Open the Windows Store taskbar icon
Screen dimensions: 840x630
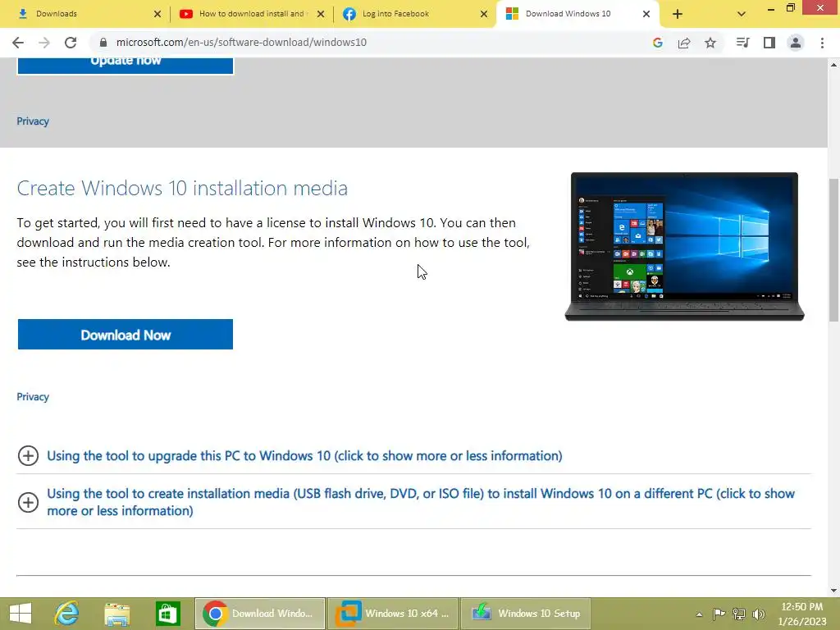(167, 614)
